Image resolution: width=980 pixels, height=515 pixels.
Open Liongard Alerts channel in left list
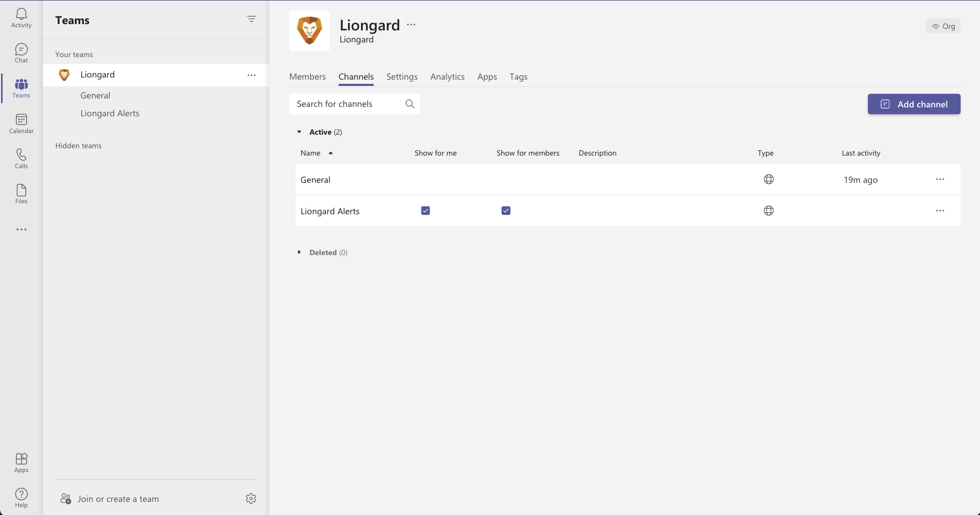[x=110, y=113]
